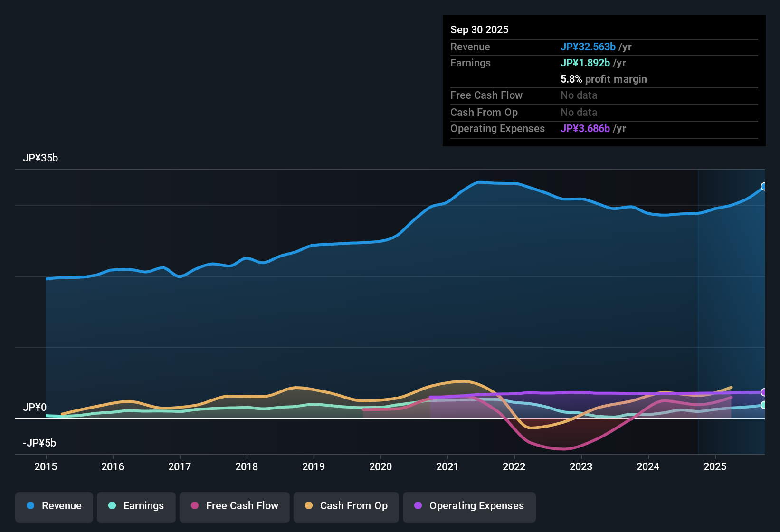The width and height of the screenshot is (780, 532).
Task: Click the purple Operating Expenses dot icon
Action: [418, 506]
